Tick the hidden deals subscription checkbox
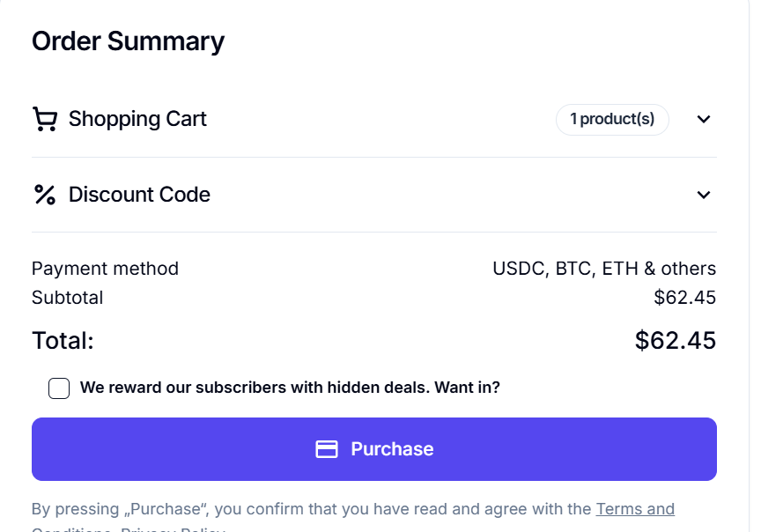 tap(59, 388)
